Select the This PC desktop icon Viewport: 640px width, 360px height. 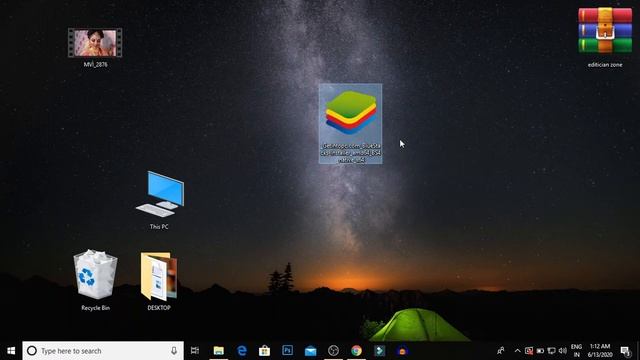point(160,200)
